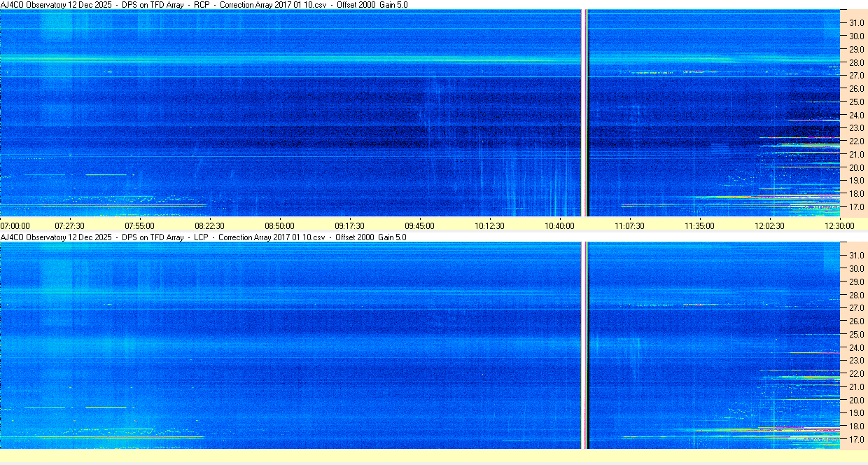Viewport: 868px width, 465px height.
Task: Select the 11:07:30 time axis label
Action: tap(629, 226)
